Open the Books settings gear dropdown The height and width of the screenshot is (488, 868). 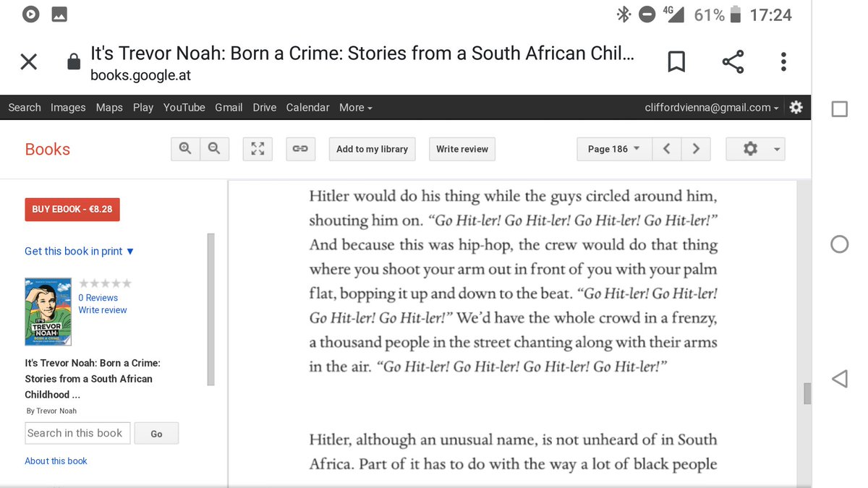[x=755, y=149]
